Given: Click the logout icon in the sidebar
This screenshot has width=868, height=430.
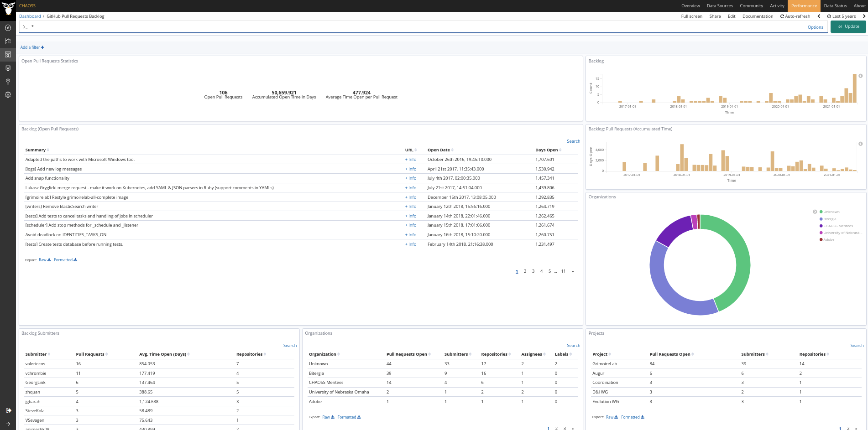Looking at the screenshot, I should tap(8, 410).
